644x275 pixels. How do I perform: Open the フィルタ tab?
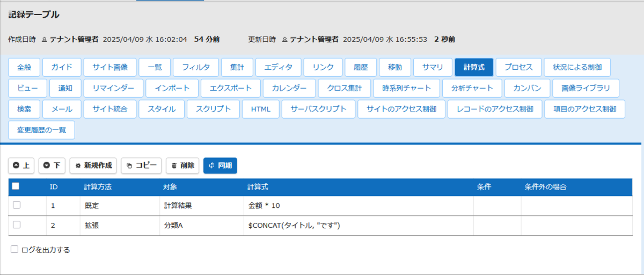[196, 67]
